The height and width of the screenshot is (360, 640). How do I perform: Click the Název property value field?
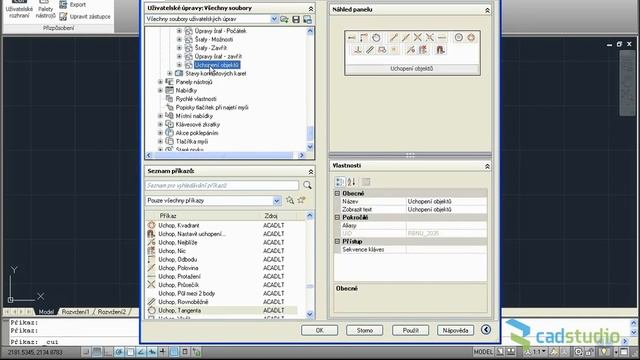(447, 202)
